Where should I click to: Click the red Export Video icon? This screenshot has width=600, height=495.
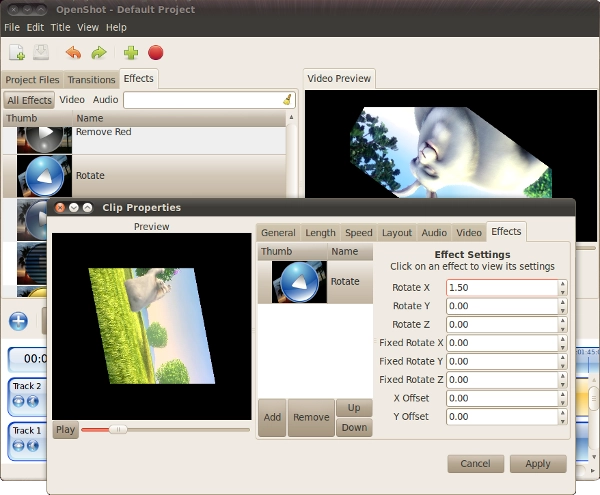pos(156,53)
